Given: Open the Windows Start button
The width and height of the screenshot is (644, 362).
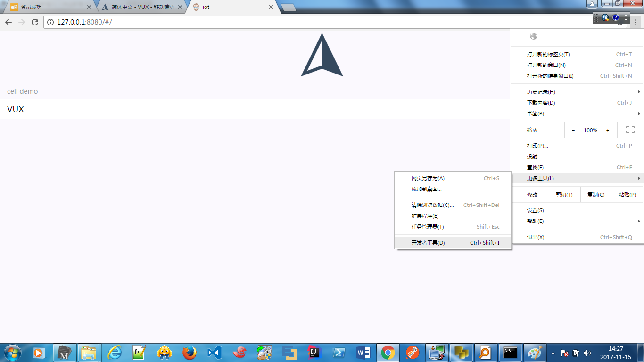Looking at the screenshot, I should 12,353.
